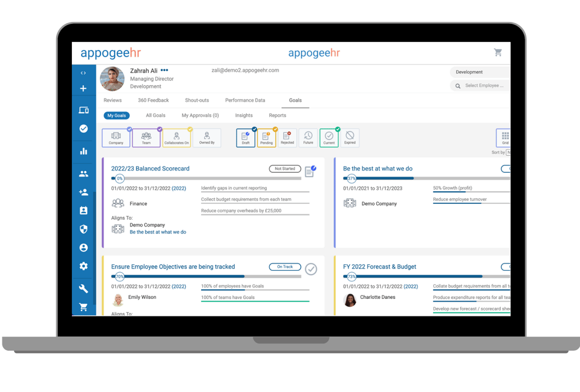580x392 pixels.
Task: Click the Finance team icon
Action: click(118, 203)
